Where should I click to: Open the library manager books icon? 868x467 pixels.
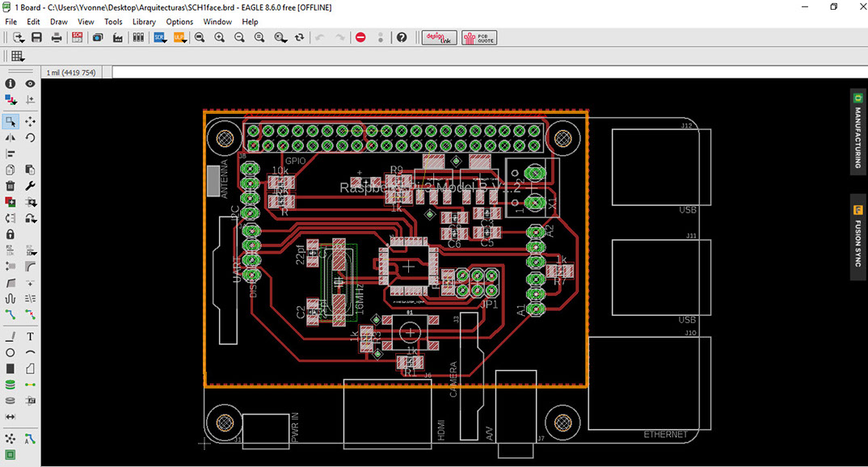coord(138,38)
